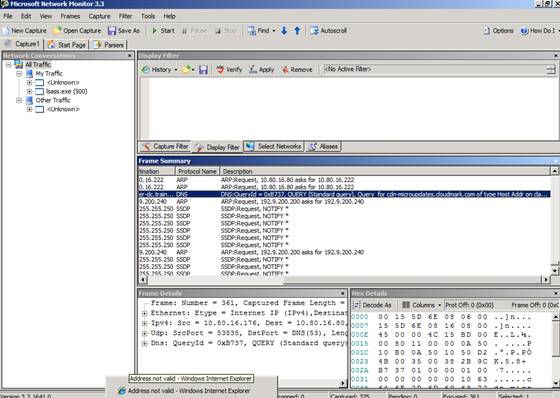This screenshot has height=398, width=560.
Task: Expand the Udp node in Frame Details
Action: pyautogui.click(x=144, y=334)
